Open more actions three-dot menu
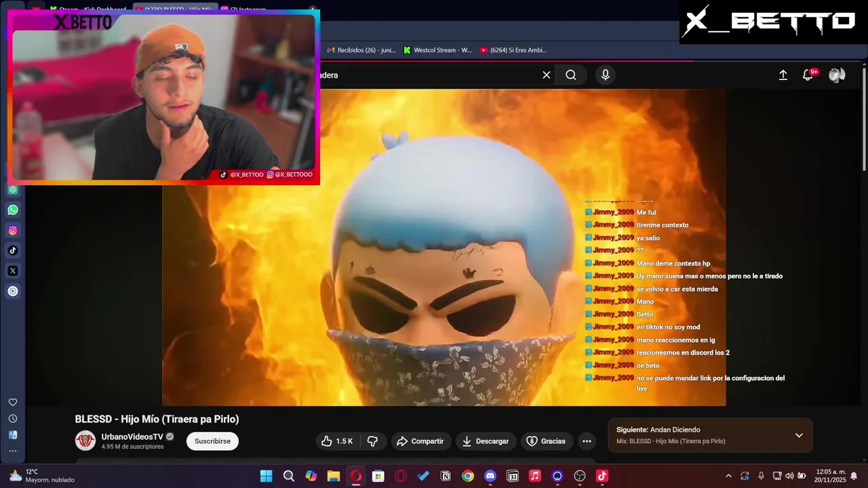Image resolution: width=868 pixels, height=488 pixels. tap(587, 441)
